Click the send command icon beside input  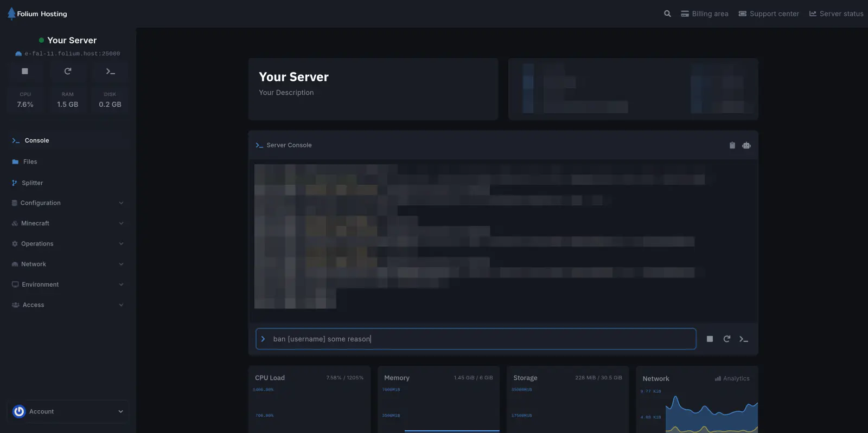pos(744,339)
